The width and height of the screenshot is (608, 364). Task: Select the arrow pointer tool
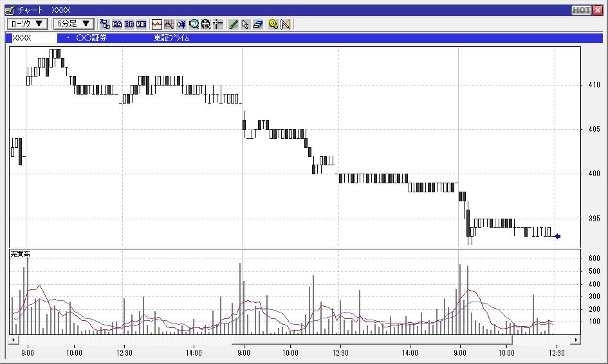[245, 24]
